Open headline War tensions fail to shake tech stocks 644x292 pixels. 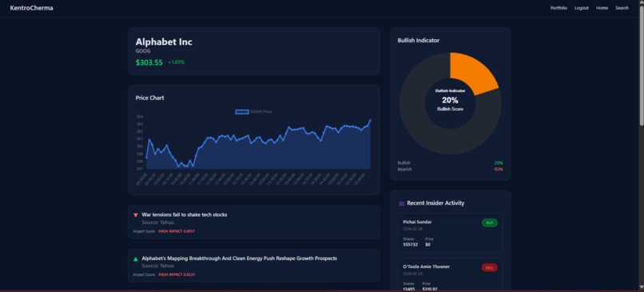tap(185, 214)
